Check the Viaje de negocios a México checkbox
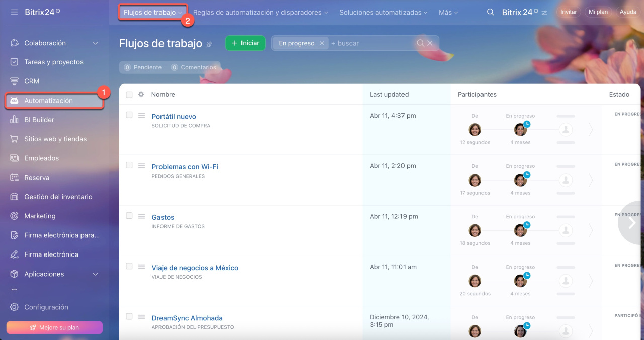 click(129, 266)
